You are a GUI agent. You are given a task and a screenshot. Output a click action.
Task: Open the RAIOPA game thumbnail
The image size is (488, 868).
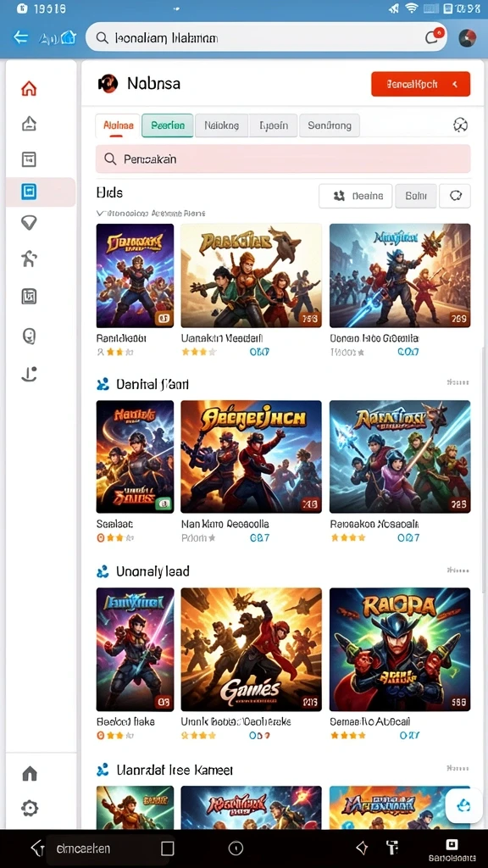point(400,649)
